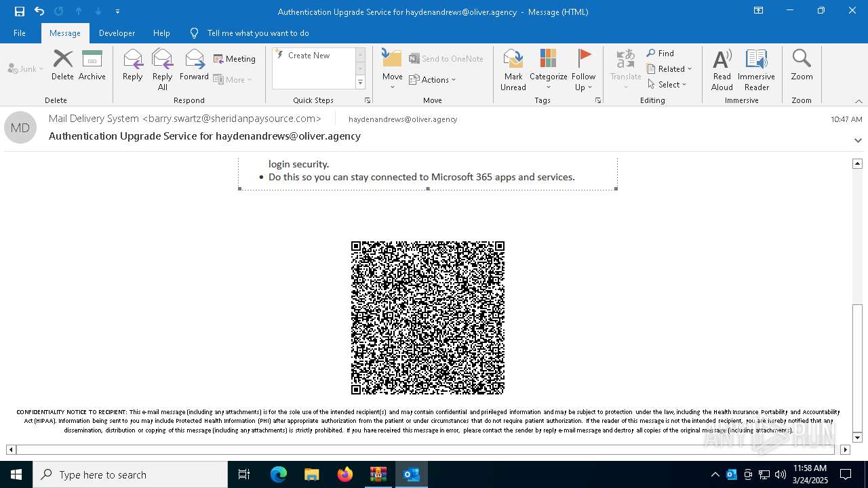Collapse the ribbon with the chevron

pyautogui.click(x=859, y=101)
